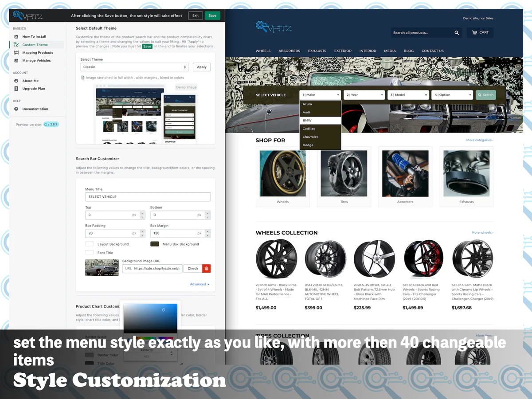
Task: Delete the background image with the red trash icon
Action: coord(206,268)
